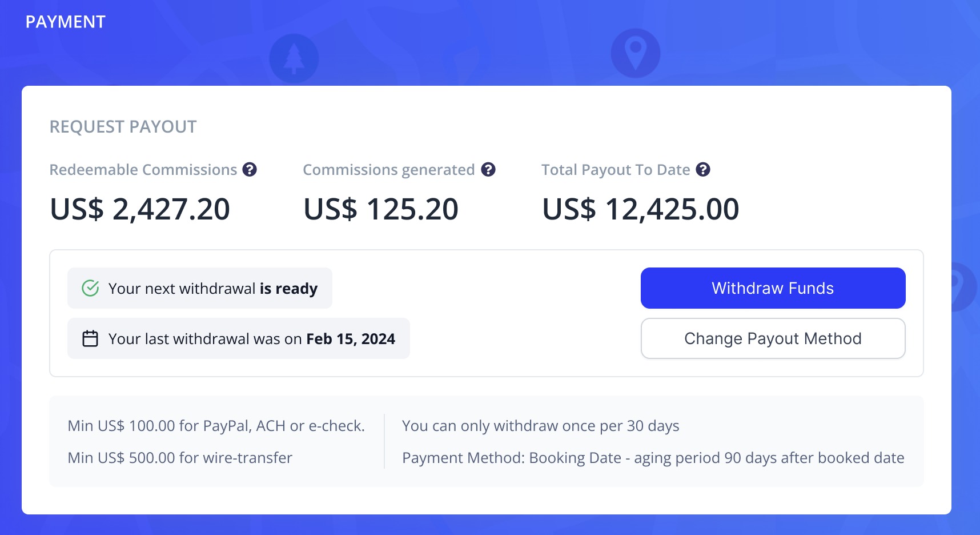Screen dimensions: 980x535
Task: Open Change Payout Method
Action: tap(773, 338)
